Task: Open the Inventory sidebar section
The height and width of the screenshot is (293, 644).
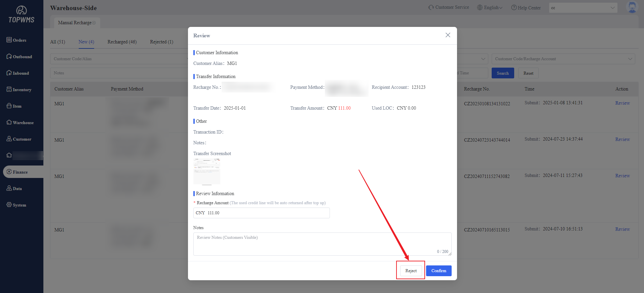Action: (19, 89)
